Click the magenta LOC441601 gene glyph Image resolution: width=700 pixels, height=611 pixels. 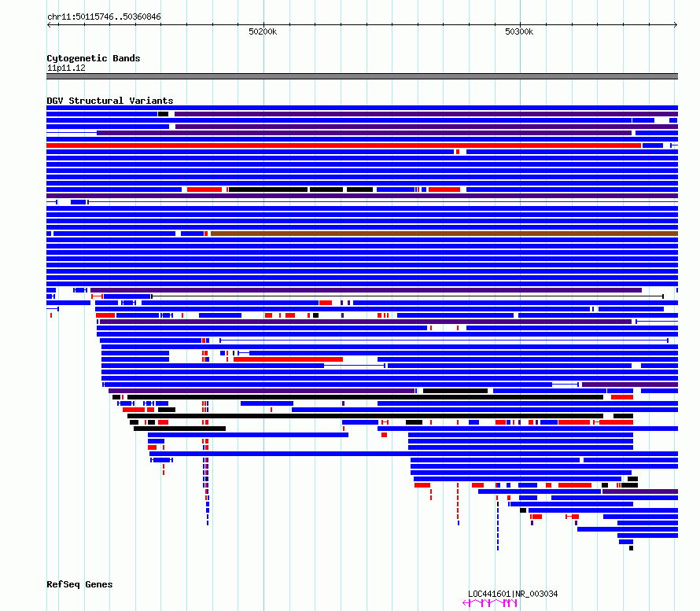click(x=490, y=603)
